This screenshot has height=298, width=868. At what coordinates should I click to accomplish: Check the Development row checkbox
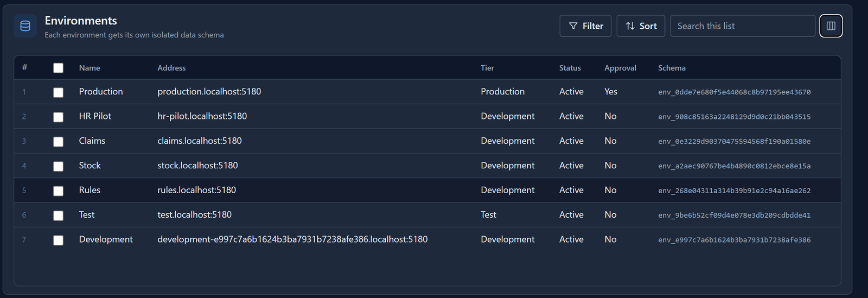pos(58,240)
